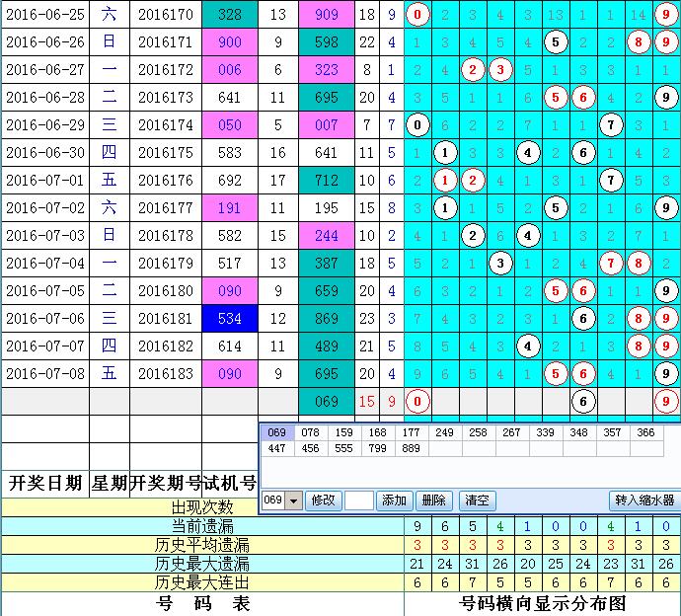Click the circled 6 in the prediction row
Viewport: 681px width, 616px height.
pyautogui.click(x=584, y=402)
